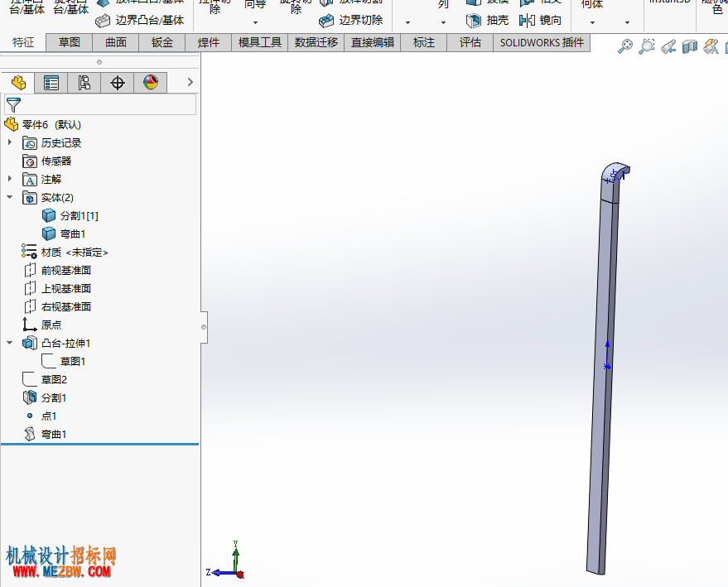
Task: Switch to the 评估 tab
Action: [x=470, y=43]
